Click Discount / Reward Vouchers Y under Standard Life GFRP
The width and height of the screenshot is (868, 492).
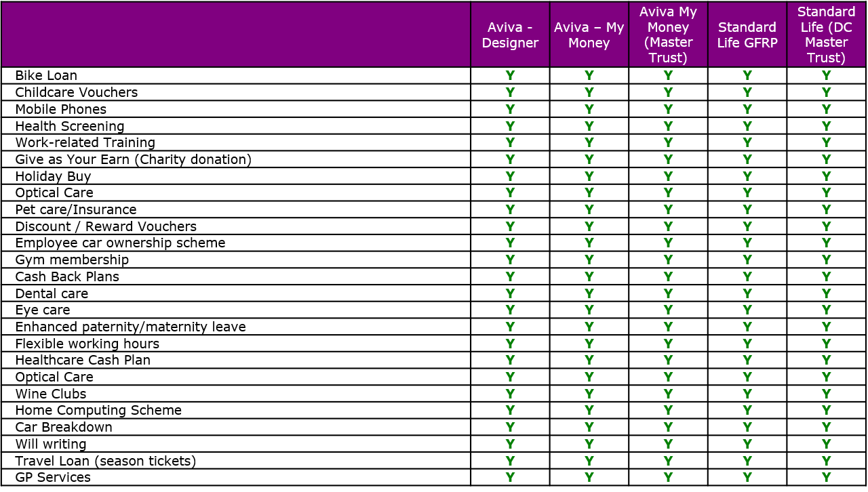(747, 226)
